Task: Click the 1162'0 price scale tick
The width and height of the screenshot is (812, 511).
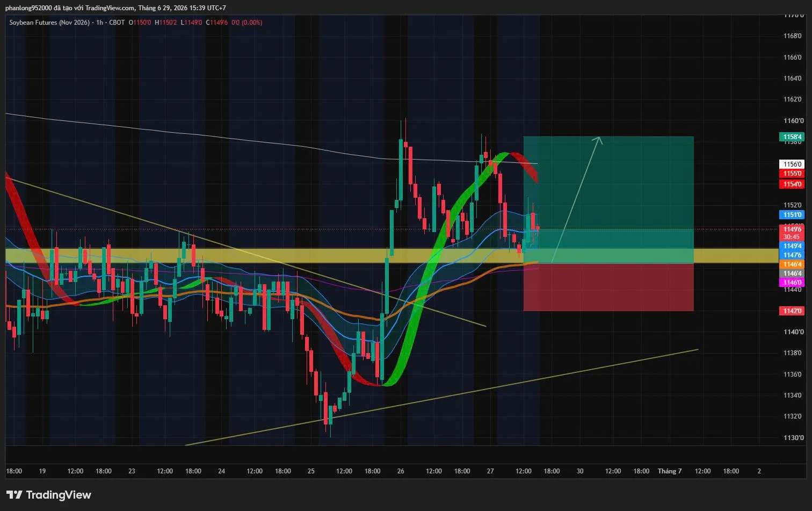Action: pos(793,99)
